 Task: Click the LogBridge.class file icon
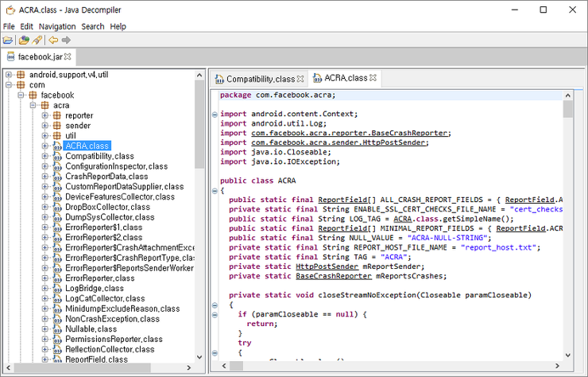click(x=57, y=288)
